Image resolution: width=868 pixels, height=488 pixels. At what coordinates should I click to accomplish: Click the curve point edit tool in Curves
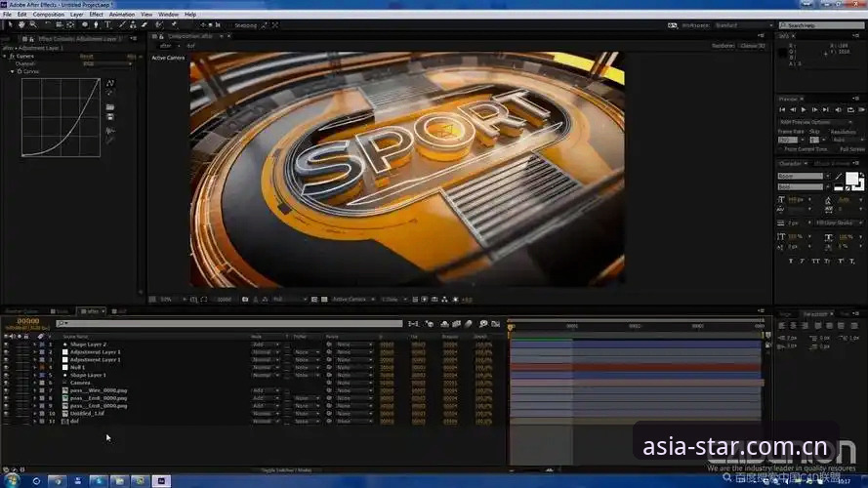[110, 83]
